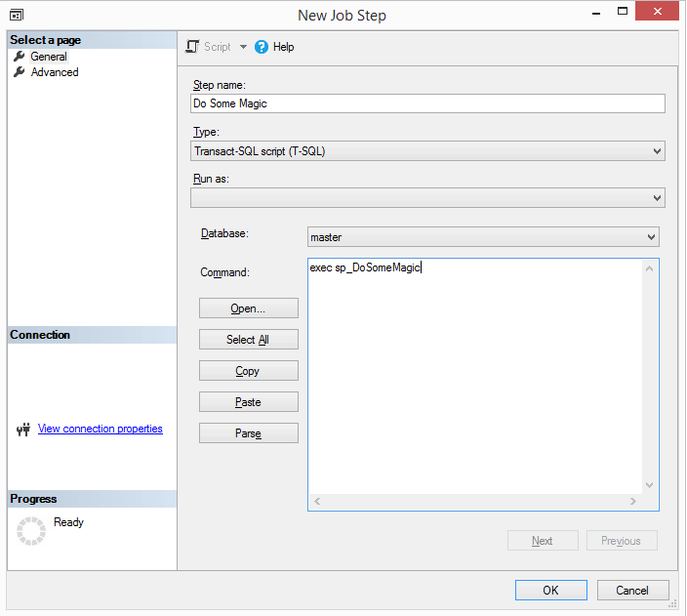Click the Command label

224,272
